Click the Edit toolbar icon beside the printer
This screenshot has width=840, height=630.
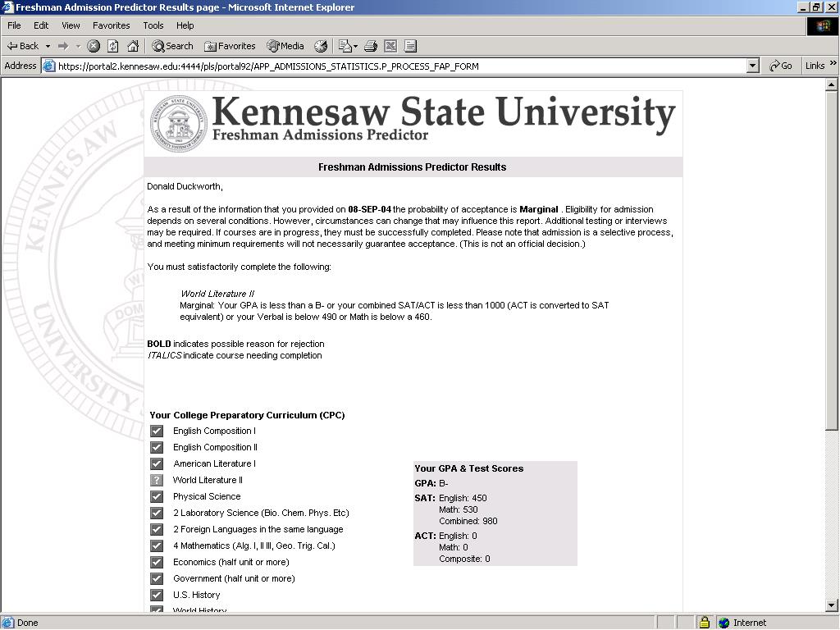(390, 46)
